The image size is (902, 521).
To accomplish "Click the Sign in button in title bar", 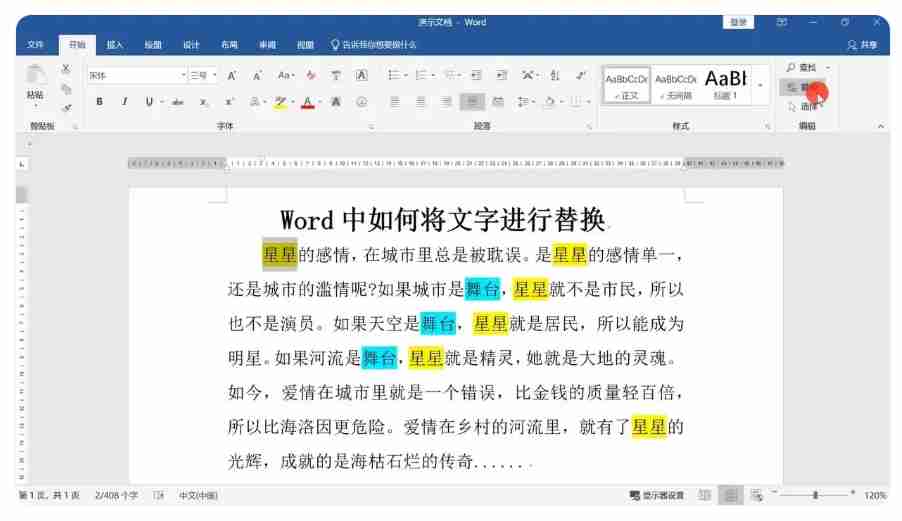I will pyautogui.click(x=738, y=22).
